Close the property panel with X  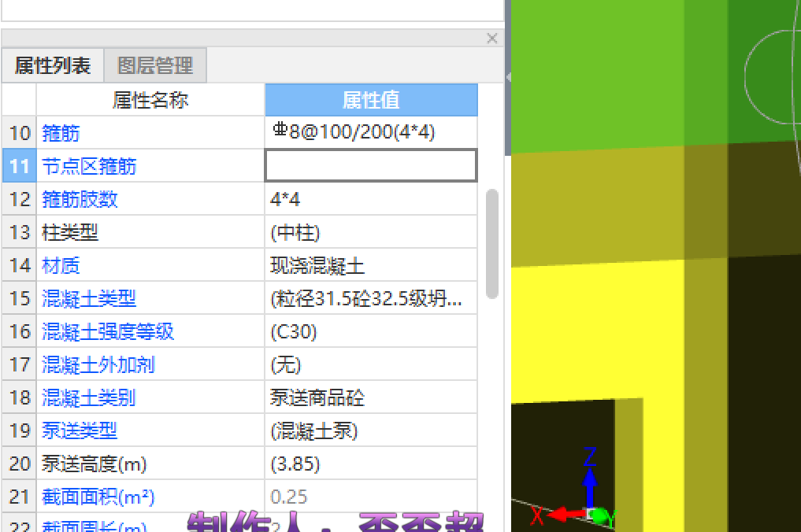[x=492, y=39]
